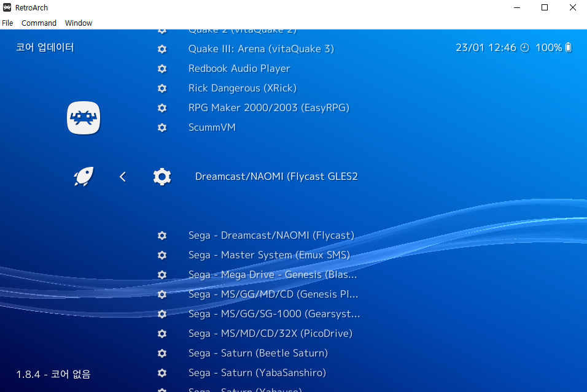The width and height of the screenshot is (587, 392).
Task: Select Sega - Master System (Emux SMS)
Action: (x=269, y=255)
